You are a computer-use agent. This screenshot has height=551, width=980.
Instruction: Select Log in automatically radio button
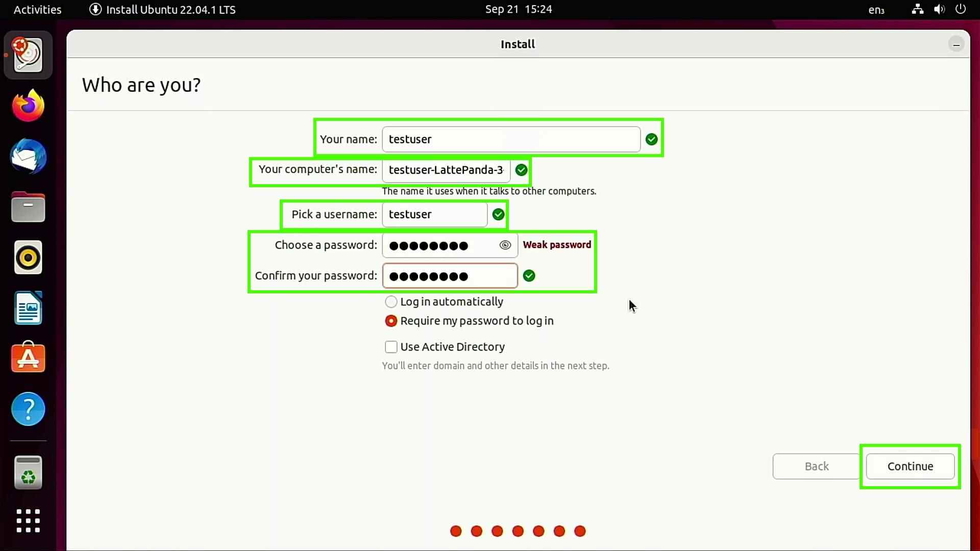(x=391, y=302)
